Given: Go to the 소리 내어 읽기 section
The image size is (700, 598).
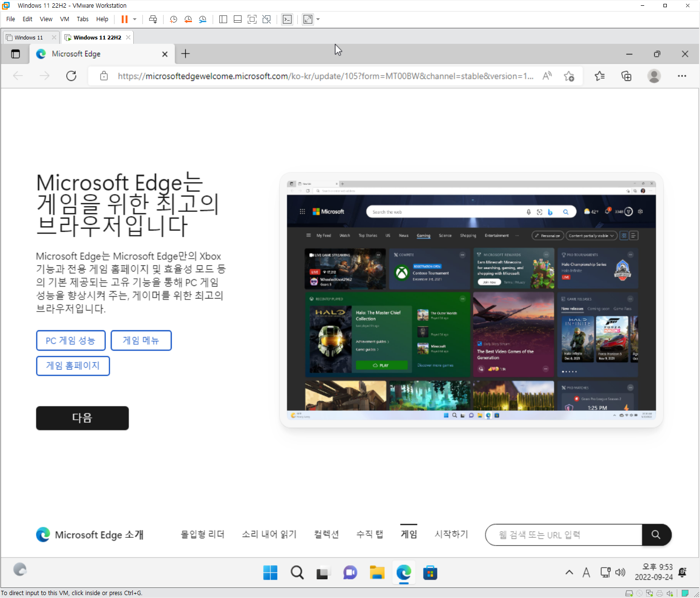Looking at the screenshot, I should coord(269,534).
